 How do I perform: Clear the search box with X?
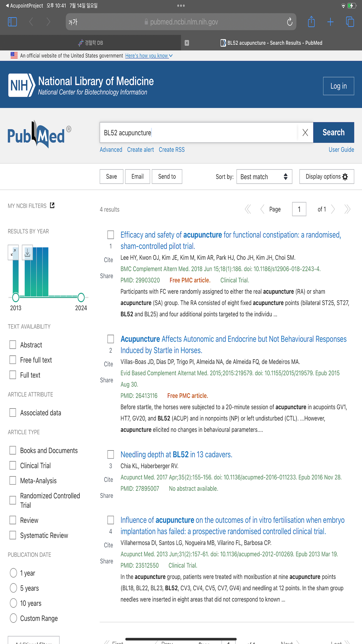tap(305, 133)
